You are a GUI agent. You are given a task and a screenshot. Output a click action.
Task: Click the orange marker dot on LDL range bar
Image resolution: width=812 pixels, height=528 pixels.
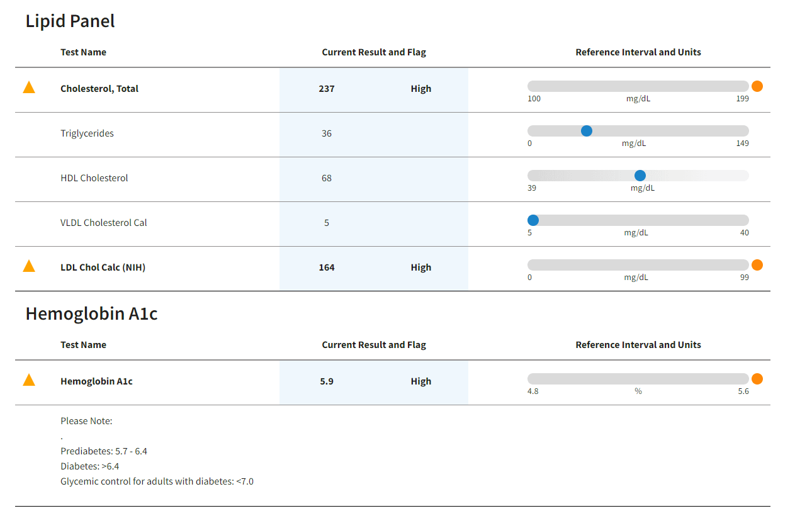coord(757,265)
